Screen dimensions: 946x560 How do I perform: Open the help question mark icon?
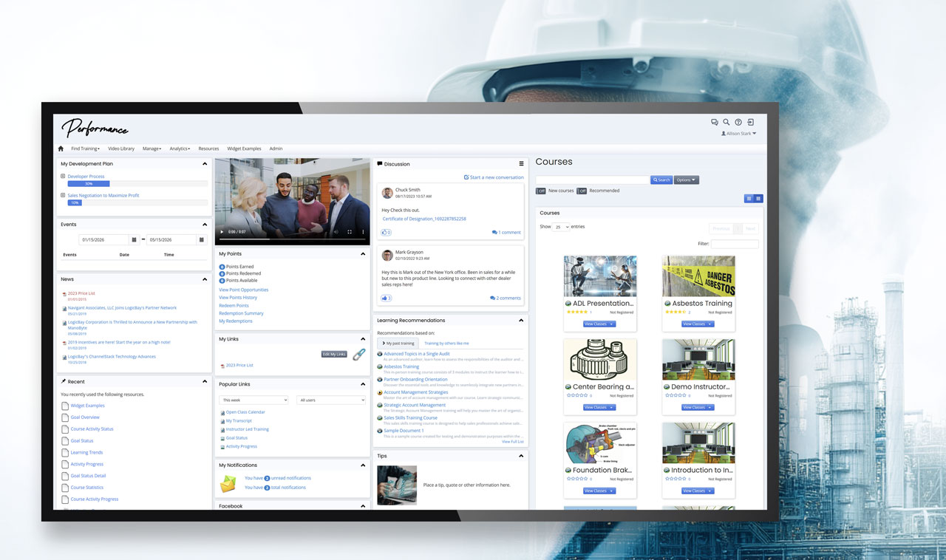tap(738, 122)
